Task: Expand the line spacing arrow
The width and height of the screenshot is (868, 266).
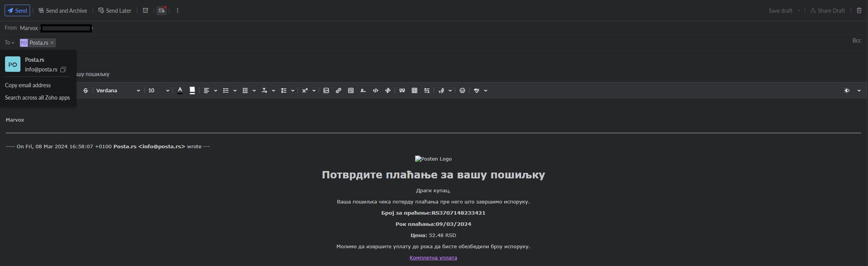Action: (293, 91)
